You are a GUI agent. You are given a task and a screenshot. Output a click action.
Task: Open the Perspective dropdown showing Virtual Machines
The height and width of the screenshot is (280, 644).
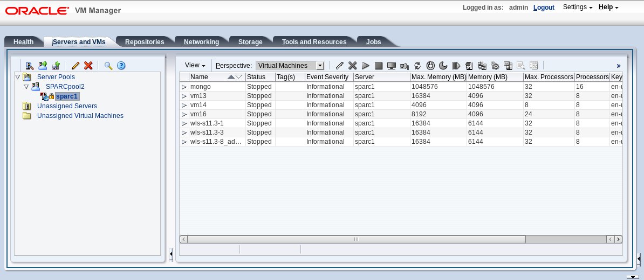pos(290,66)
